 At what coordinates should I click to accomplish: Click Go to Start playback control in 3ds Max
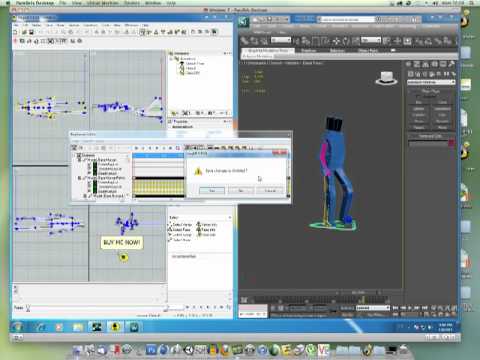click(x=396, y=308)
